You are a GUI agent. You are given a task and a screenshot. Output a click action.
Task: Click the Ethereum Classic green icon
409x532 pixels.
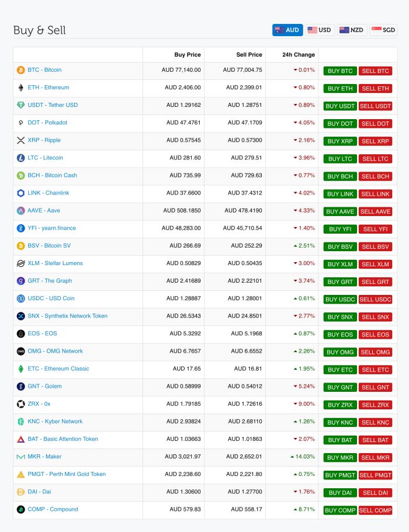pyautogui.click(x=20, y=369)
